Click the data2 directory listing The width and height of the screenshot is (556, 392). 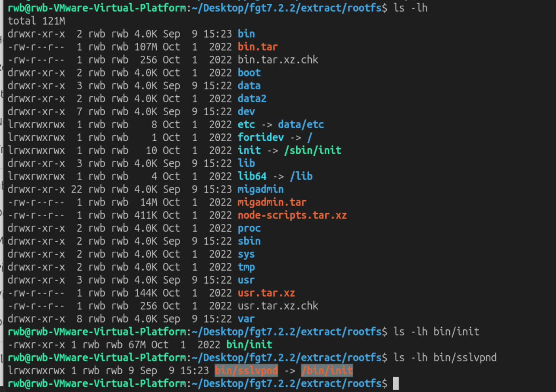[252, 98]
